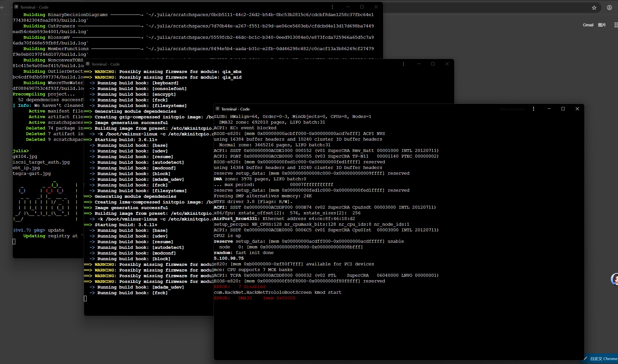Click 'Running build hook: [encrypt]' line

pos(133,94)
